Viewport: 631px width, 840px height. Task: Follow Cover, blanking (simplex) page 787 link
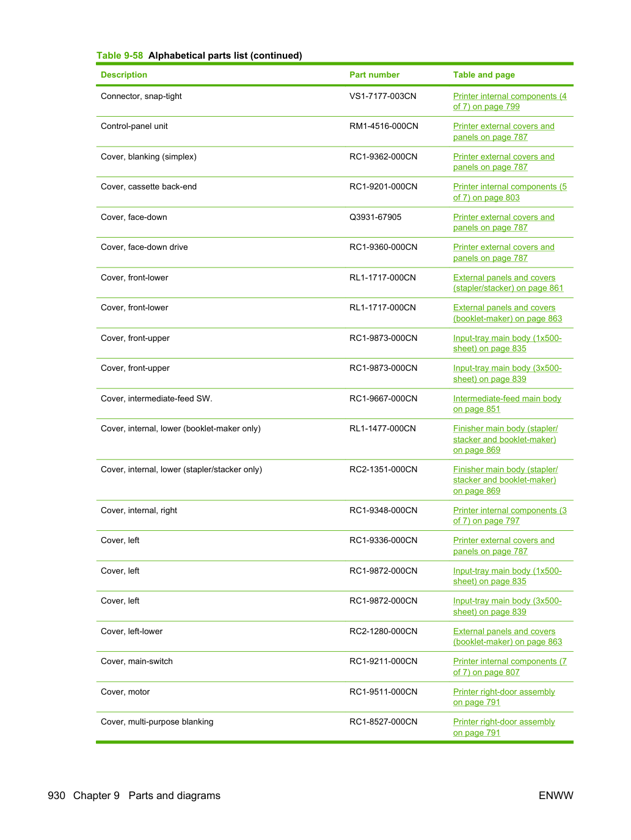tap(503, 162)
